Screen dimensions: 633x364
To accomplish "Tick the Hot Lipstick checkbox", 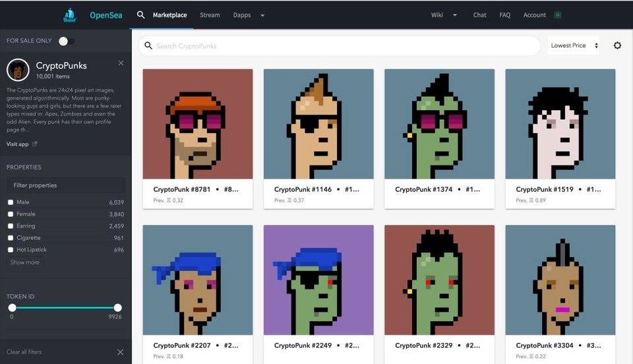I will point(11,250).
